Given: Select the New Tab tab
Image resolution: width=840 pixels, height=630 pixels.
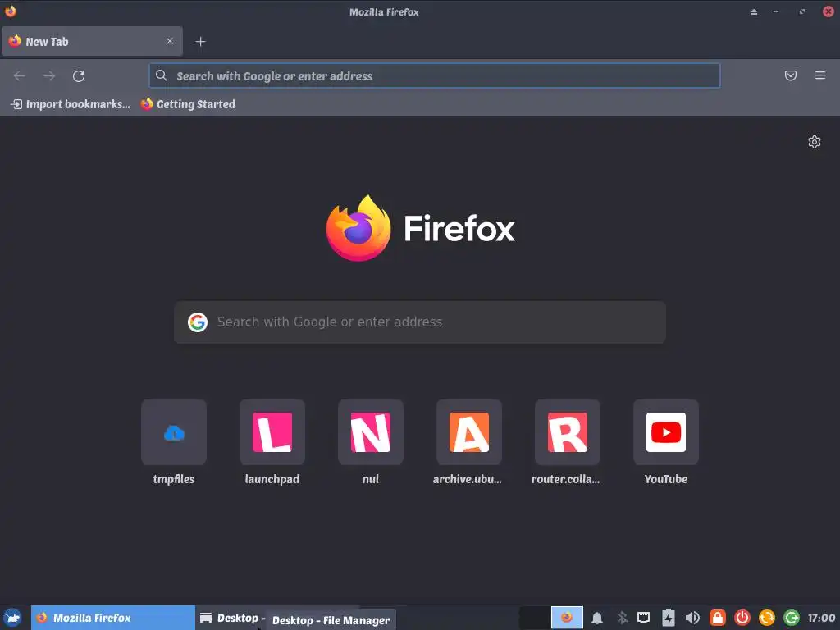Looking at the screenshot, I should pos(92,41).
